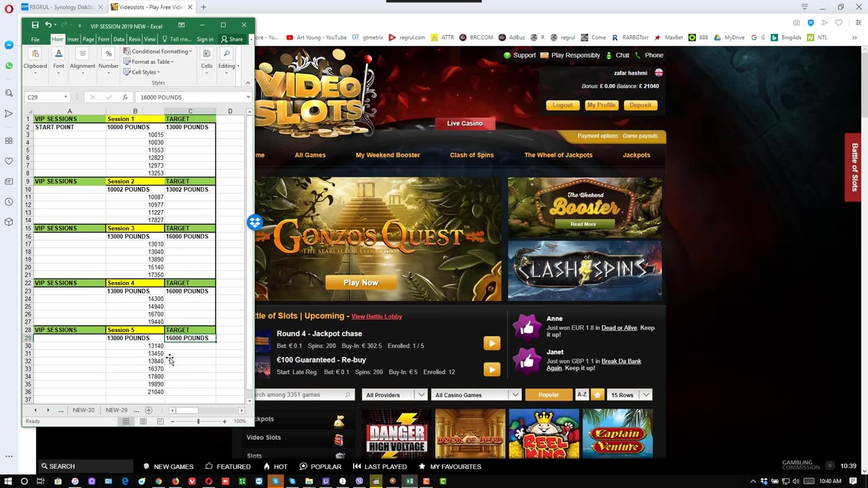Screen dimensions: 868x488
Task: Open View Battle Lobby link
Action: [376, 317]
